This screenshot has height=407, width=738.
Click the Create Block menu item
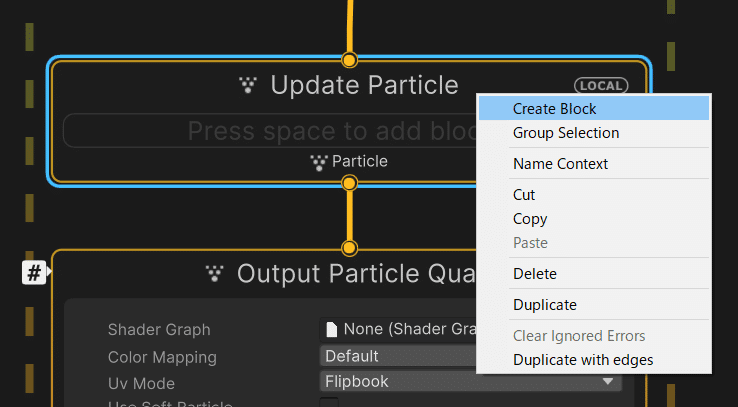point(554,108)
